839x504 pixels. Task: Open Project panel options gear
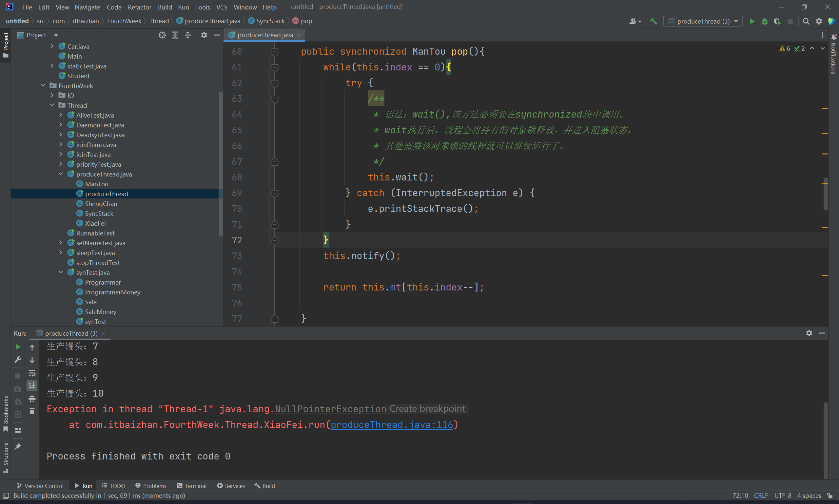[204, 35]
